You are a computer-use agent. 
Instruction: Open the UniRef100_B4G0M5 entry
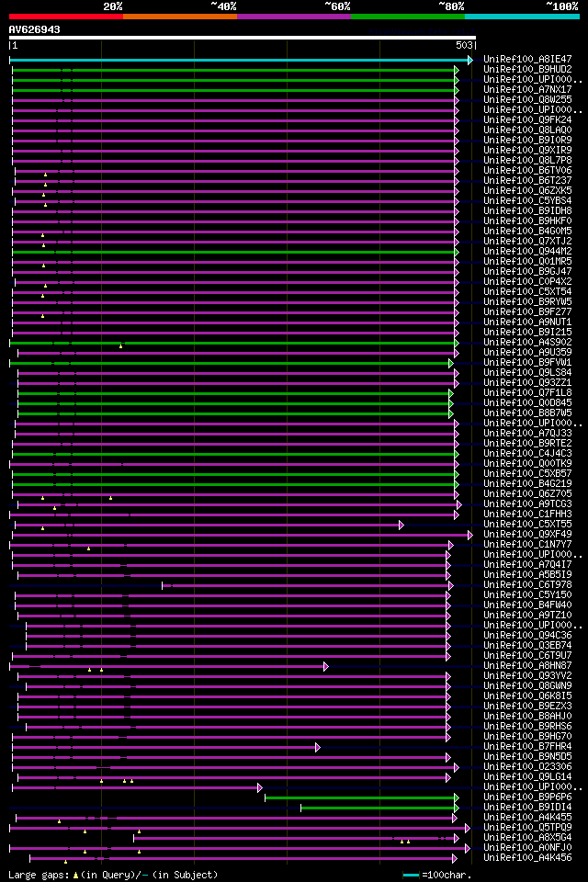coord(527,232)
